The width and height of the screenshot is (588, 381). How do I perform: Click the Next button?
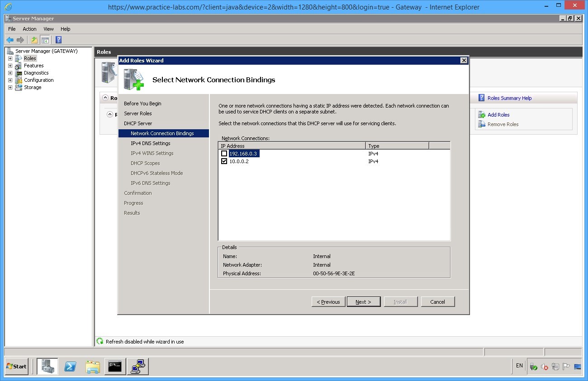tap(363, 302)
